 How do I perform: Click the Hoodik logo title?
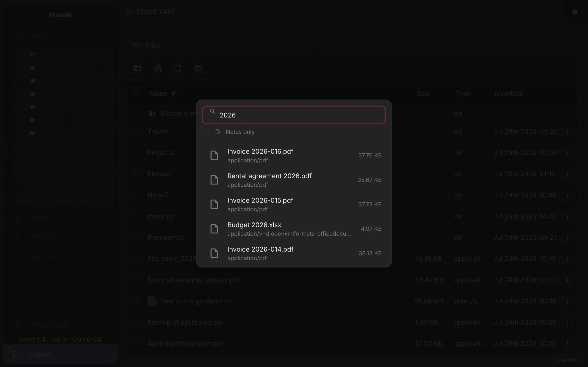click(60, 15)
